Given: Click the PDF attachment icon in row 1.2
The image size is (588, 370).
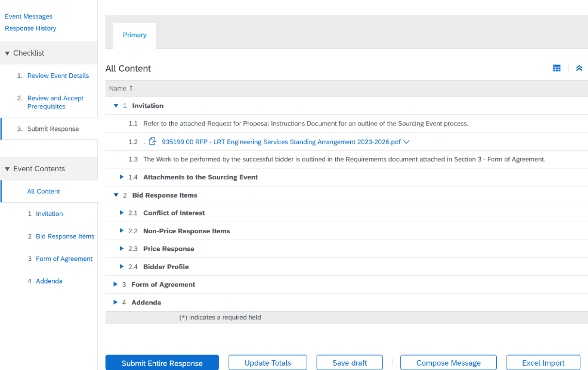Looking at the screenshot, I should [153, 142].
